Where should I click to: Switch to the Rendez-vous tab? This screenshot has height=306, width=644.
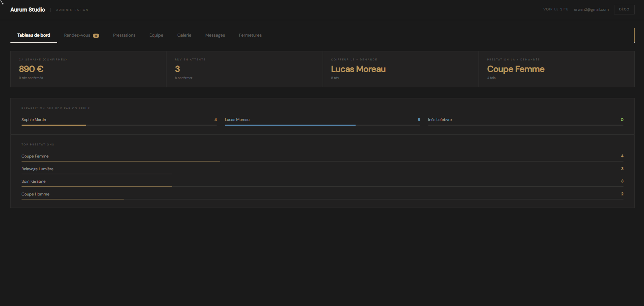pos(81,35)
